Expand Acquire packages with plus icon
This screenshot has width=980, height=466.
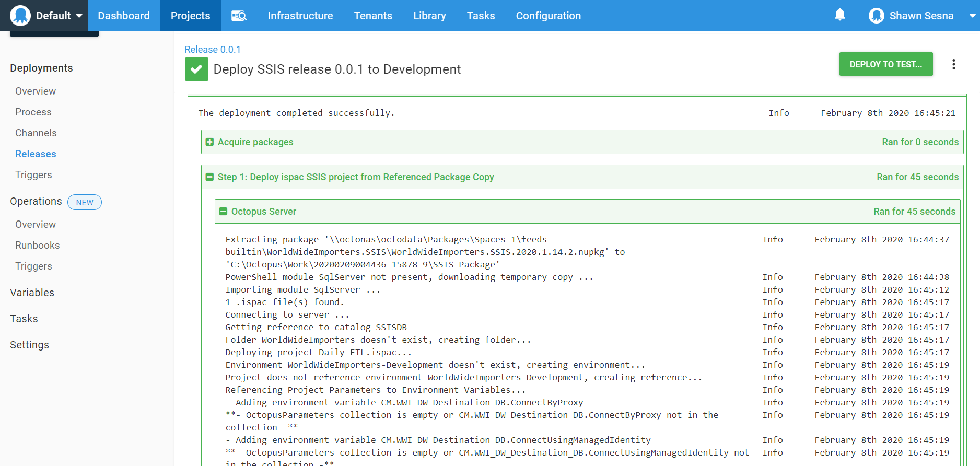209,142
